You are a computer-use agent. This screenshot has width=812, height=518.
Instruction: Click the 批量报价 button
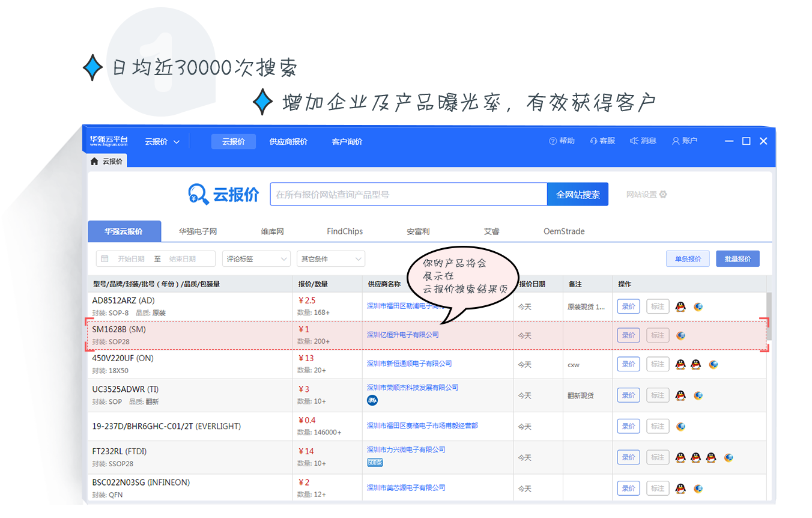[738, 259]
